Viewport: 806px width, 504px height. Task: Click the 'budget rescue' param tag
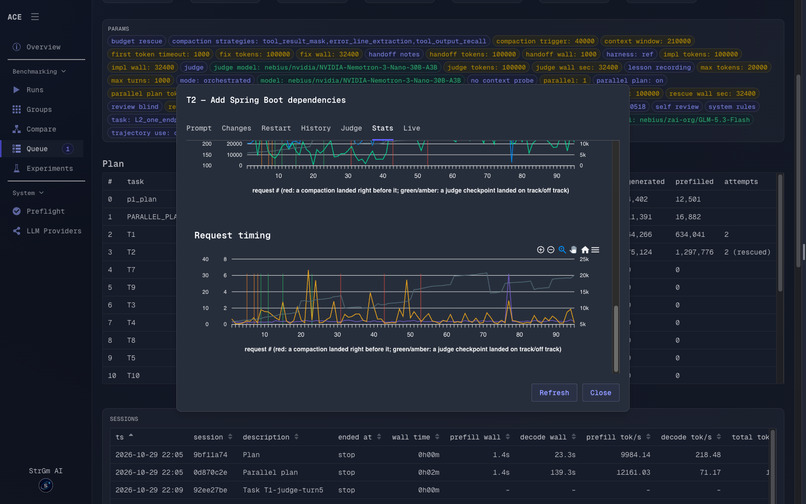(136, 41)
